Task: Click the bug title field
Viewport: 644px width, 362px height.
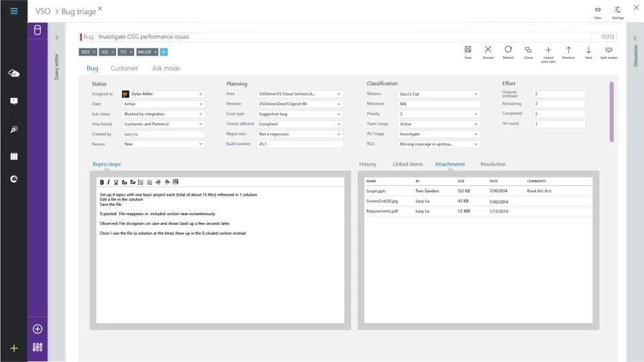Action: click(x=343, y=37)
